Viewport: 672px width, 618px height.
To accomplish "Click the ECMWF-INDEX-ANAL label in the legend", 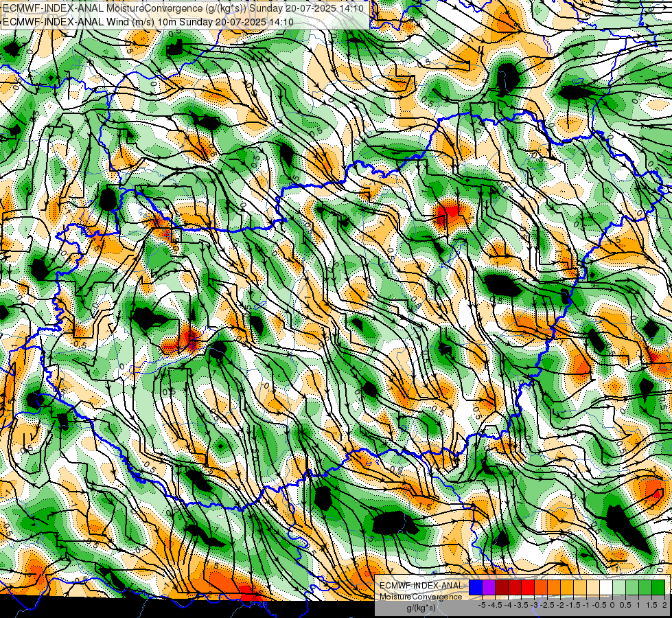I will click(421, 586).
